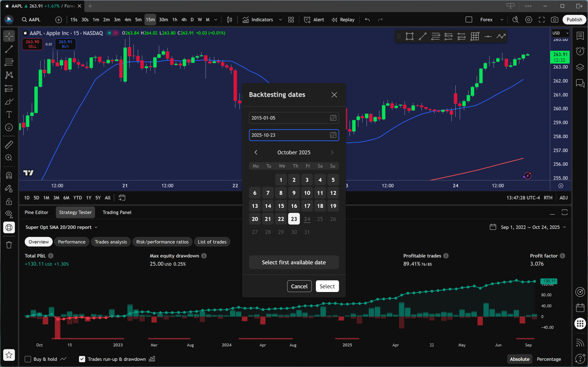Open the USD currency dropdown
The height and width of the screenshot is (367, 588).
pos(560,33)
